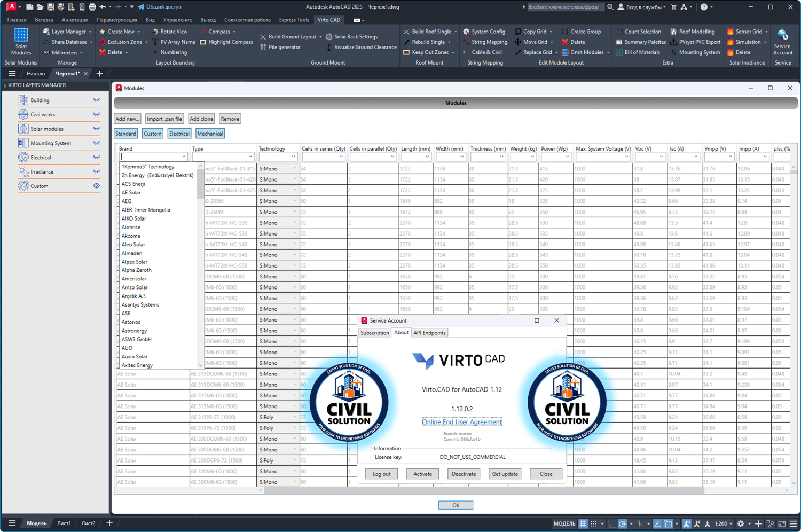Open the Solar Modules ribbon tool
This screenshot has height=532, width=801.
point(21,42)
